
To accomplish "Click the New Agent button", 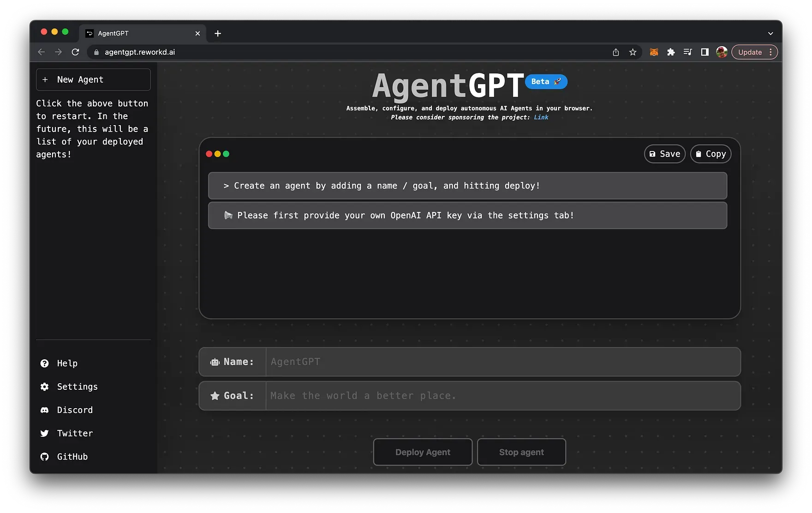I will (x=93, y=79).
